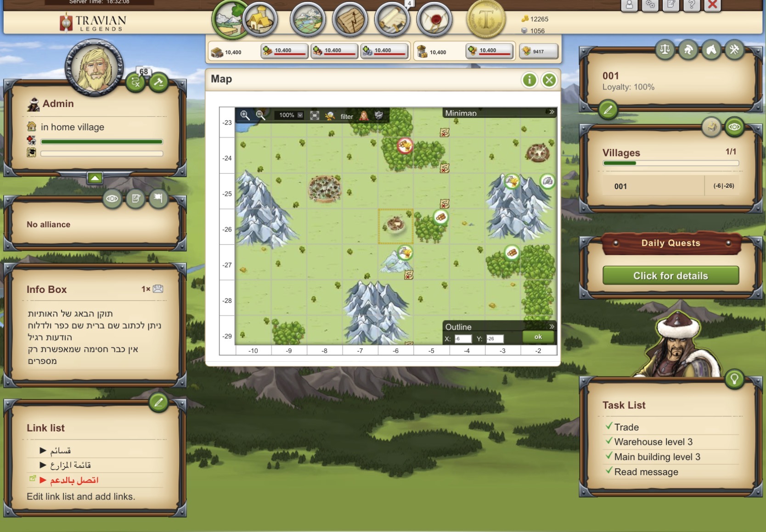Toggle village watch with the eye icon

point(735,128)
